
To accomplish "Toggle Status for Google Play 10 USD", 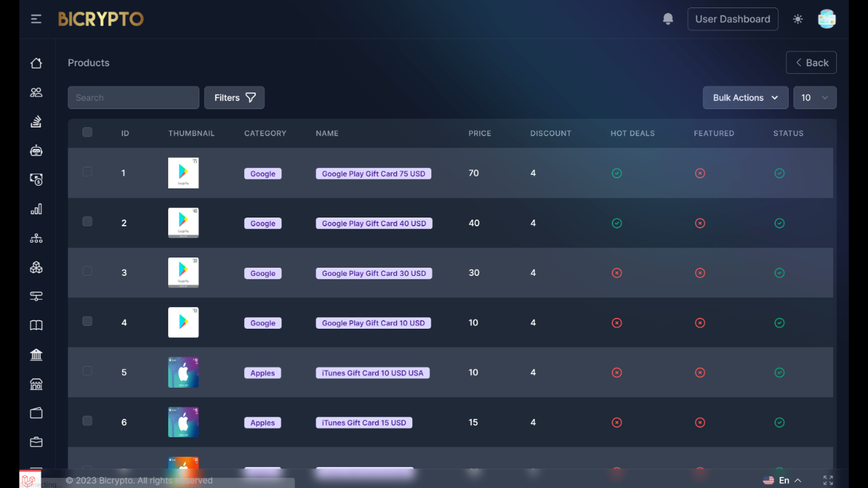I will coord(779,323).
